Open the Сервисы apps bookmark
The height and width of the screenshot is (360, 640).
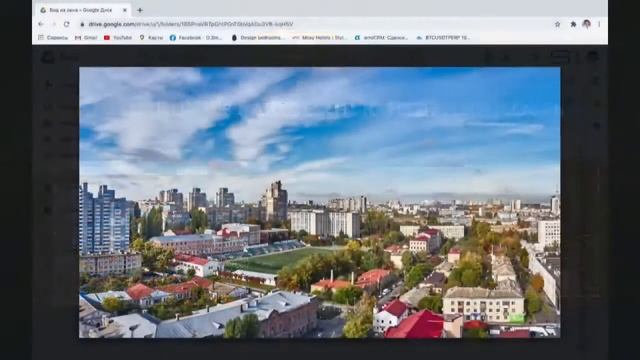click(x=53, y=38)
